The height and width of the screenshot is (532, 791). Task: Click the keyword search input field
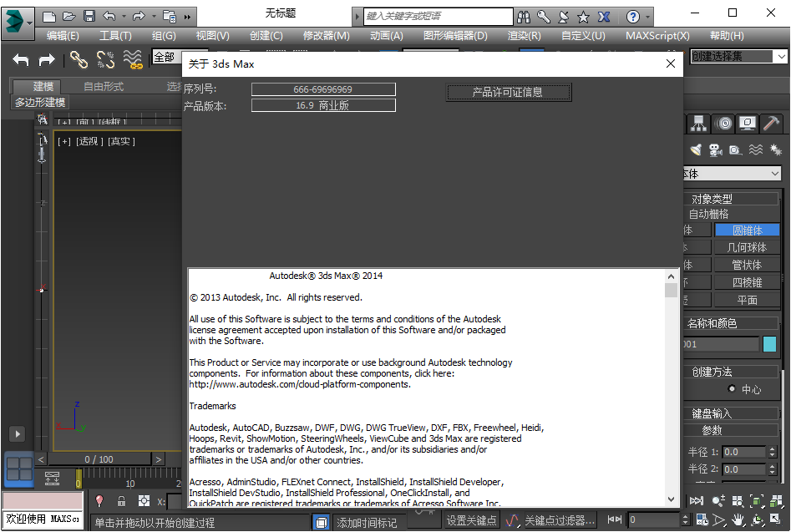(439, 17)
